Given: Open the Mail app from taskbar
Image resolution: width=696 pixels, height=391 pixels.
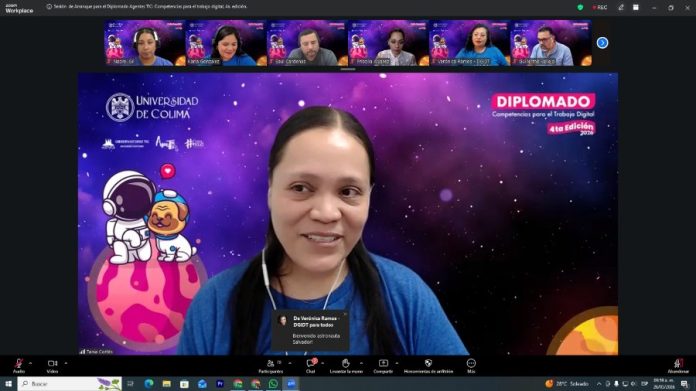Looking at the screenshot, I should pyautogui.click(x=202, y=384).
